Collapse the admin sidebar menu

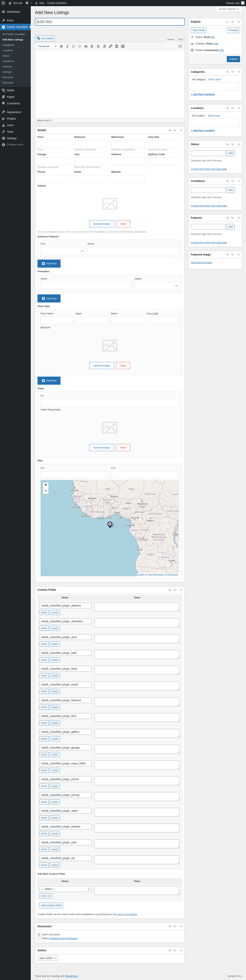(x=12, y=145)
